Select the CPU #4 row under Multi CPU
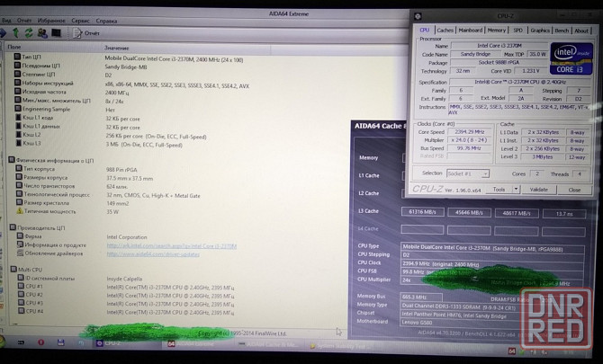 pyautogui.click(x=126, y=312)
